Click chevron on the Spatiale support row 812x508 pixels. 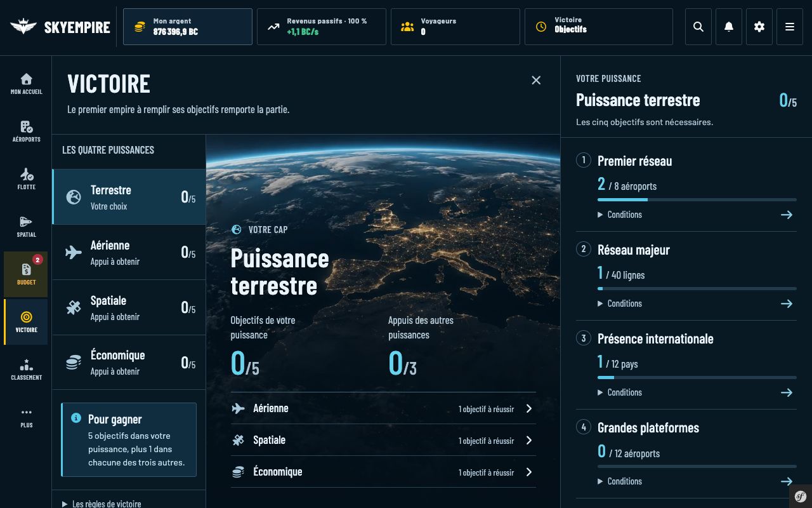(529, 440)
